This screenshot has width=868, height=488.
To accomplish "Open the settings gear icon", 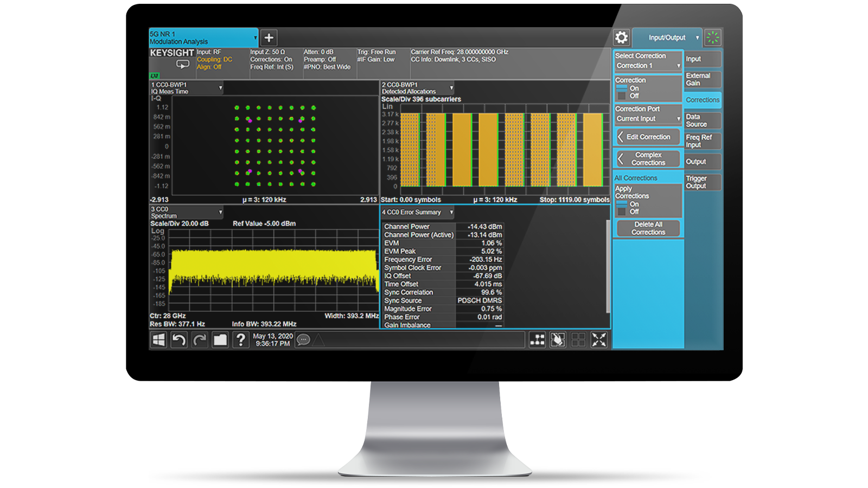I will point(621,37).
